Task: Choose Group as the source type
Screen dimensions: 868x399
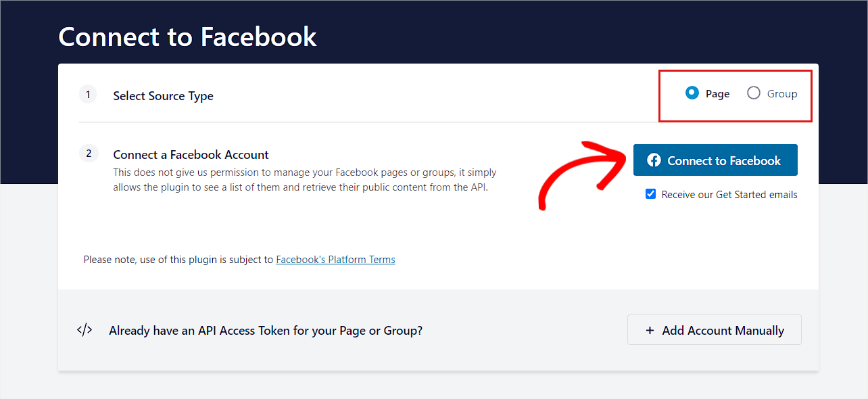Action: click(x=753, y=93)
